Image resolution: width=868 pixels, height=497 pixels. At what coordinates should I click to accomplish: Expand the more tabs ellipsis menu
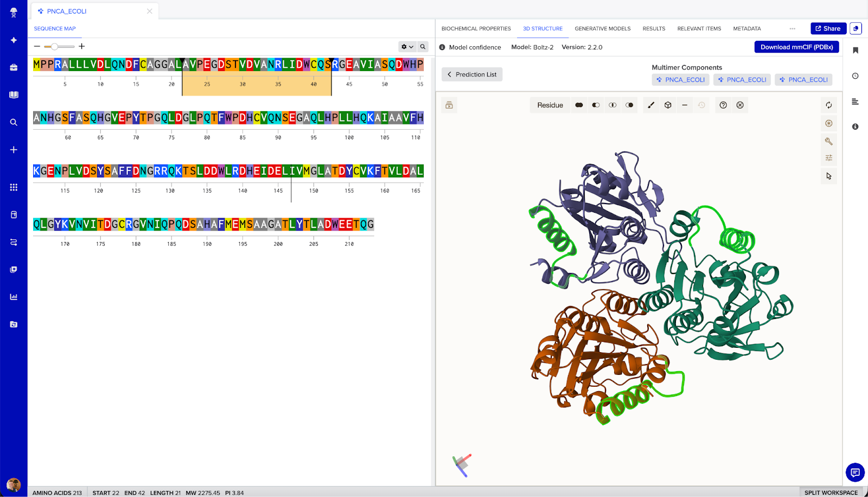coord(792,29)
